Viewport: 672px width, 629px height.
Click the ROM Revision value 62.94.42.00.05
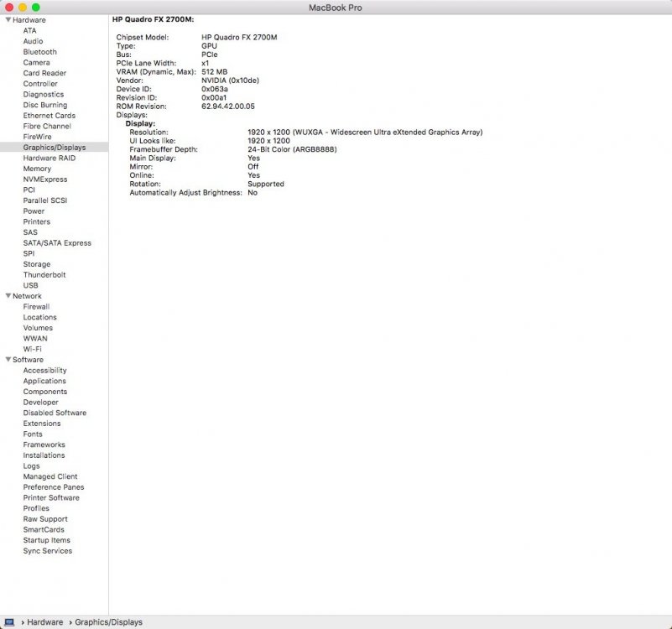point(228,107)
